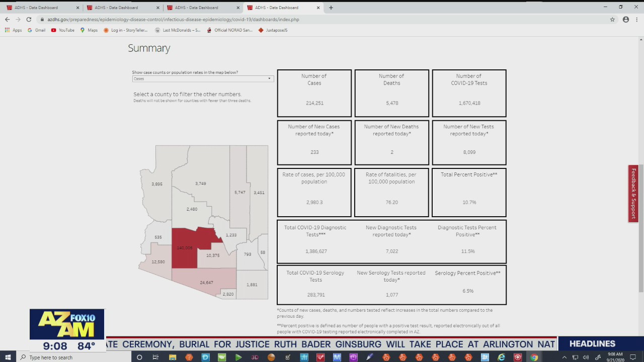Open the Gmail bookmark
The height and width of the screenshot is (362, 644).
tap(36, 30)
